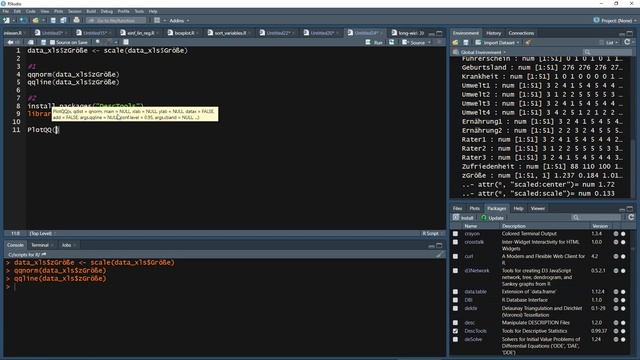Screen dimensions: 640x360
Task: Click the Save current document icon in main toolbar
Action: click(53, 20)
